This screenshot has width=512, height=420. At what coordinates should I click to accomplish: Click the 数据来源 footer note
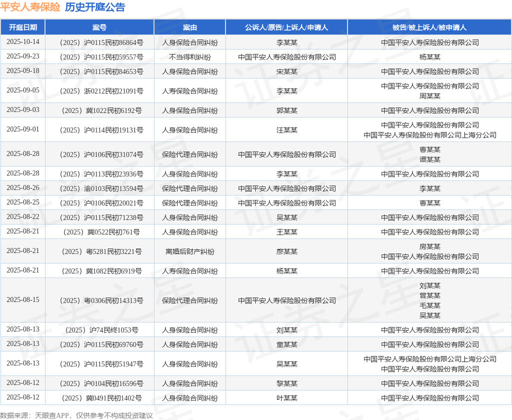(x=76, y=415)
